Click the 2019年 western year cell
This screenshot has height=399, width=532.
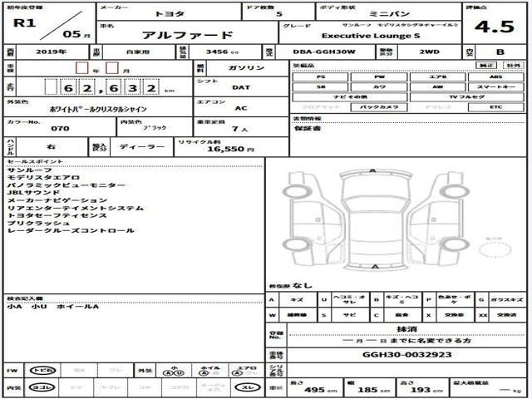pos(52,52)
